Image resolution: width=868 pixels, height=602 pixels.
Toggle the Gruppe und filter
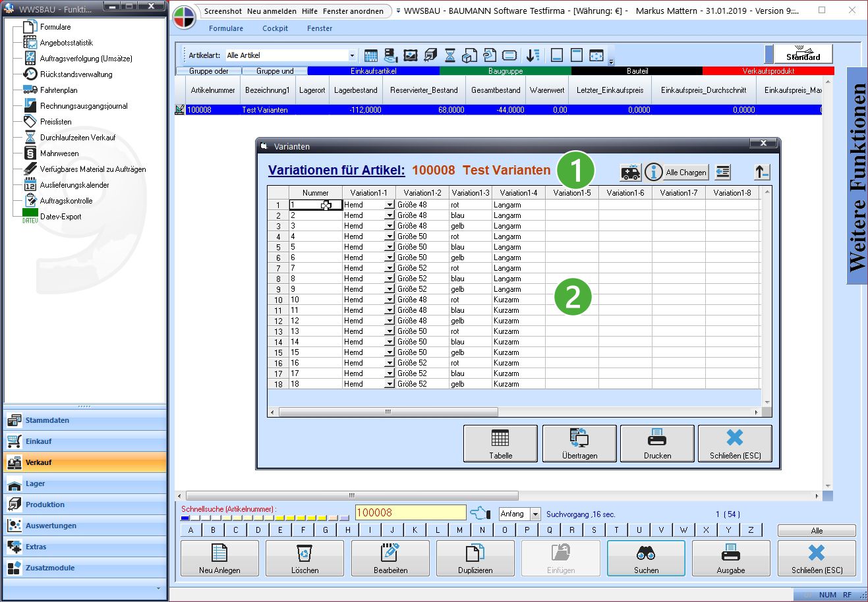tap(275, 71)
